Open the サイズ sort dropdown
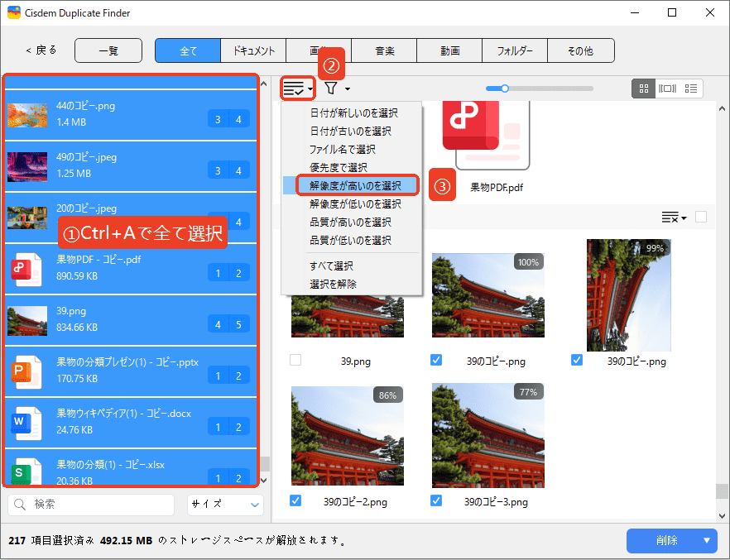Screen dimensions: 730x560 click(x=224, y=504)
